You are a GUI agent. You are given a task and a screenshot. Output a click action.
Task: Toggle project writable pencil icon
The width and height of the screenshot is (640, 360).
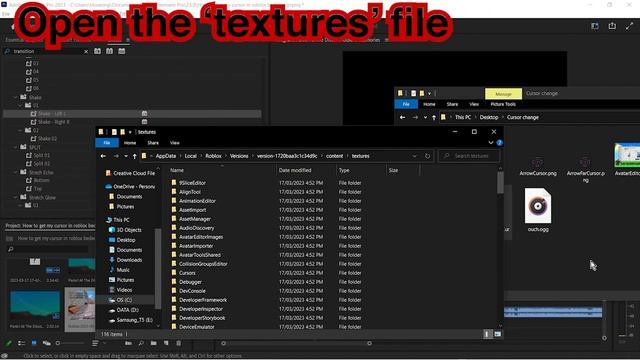pyautogui.click(x=9, y=343)
